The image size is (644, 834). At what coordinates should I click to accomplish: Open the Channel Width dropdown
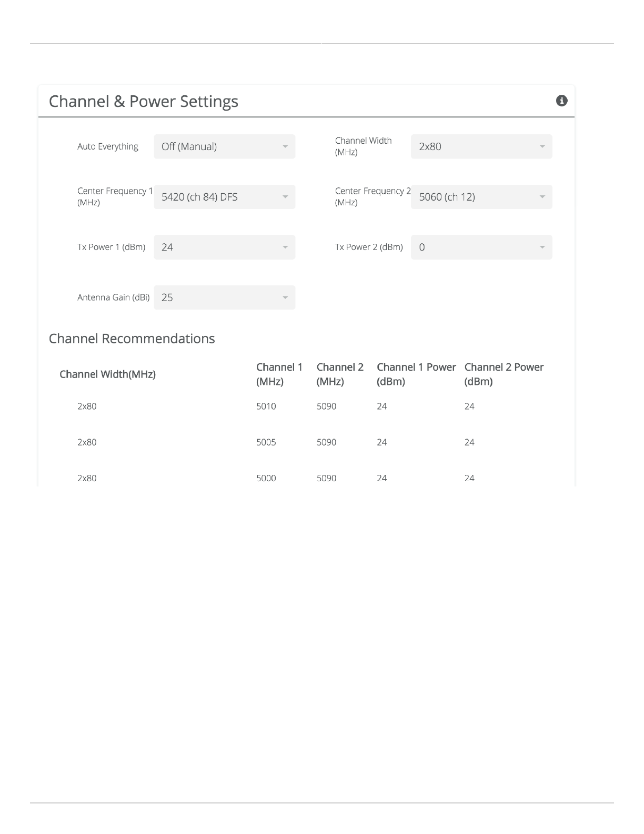point(481,146)
